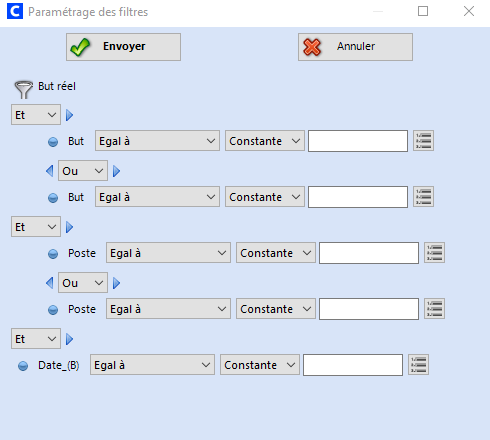The height and width of the screenshot is (440, 490).
Task: Click the Annuler button
Action: point(355,47)
